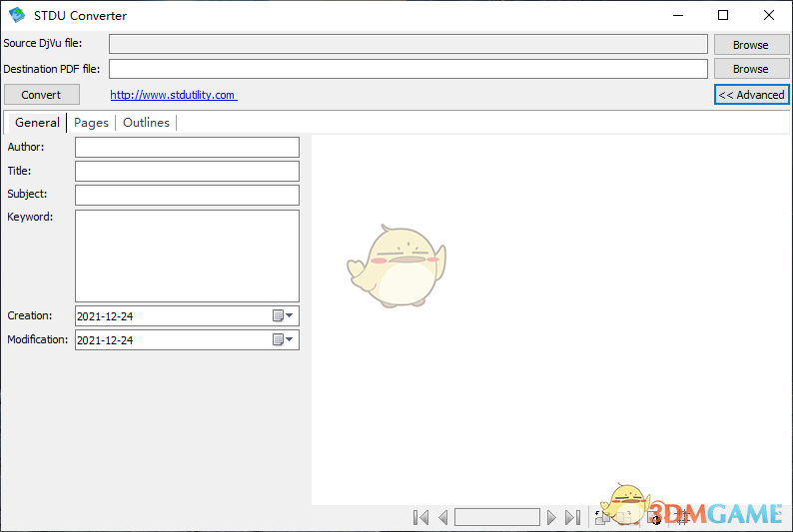The height and width of the screenshot is (532, 793).
Task: Click the Creation date field showing 2021-12-24
Action: point(187,315)
